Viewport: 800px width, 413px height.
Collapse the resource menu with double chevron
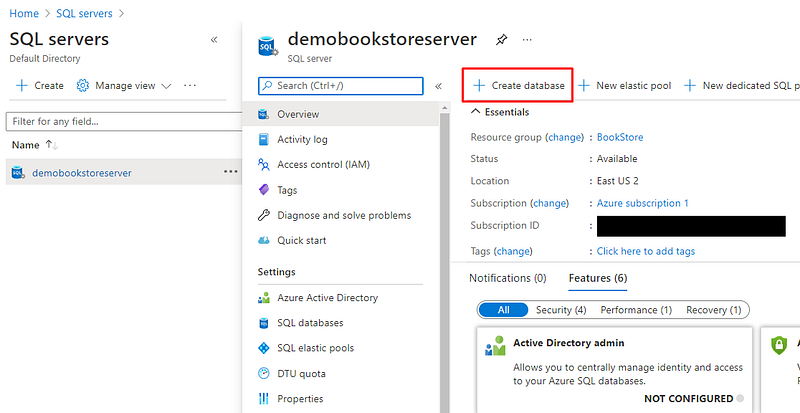(x=438, y=86)
